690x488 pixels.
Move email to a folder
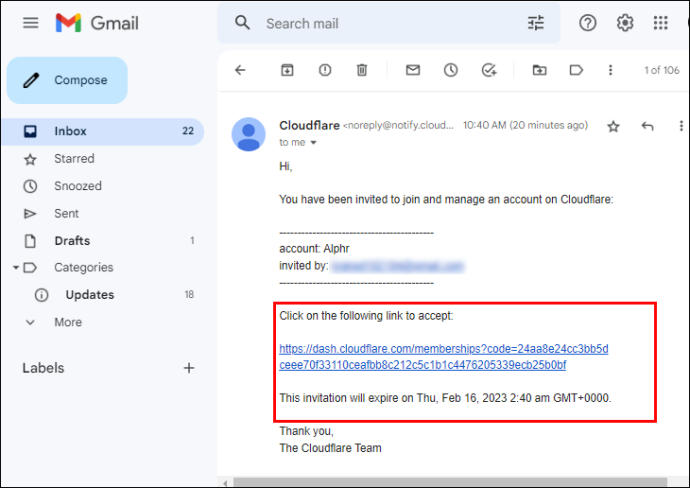point(539,70)
